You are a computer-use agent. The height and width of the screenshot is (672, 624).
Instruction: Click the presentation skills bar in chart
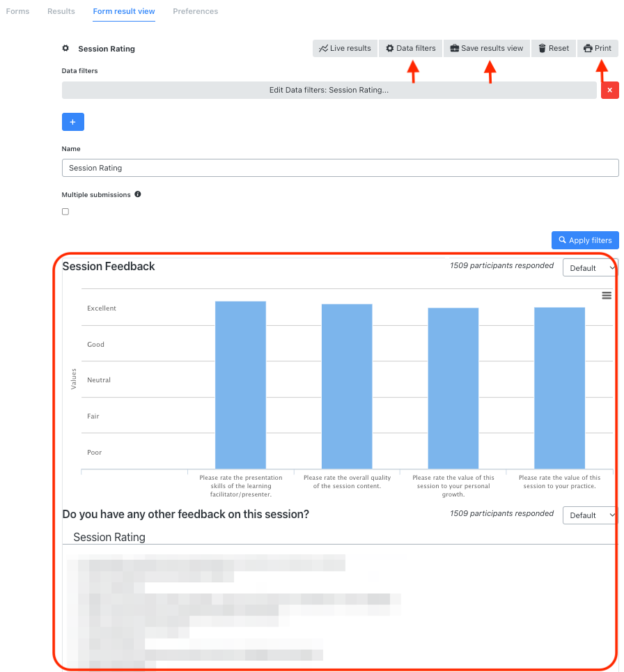[x=240, y=385]
